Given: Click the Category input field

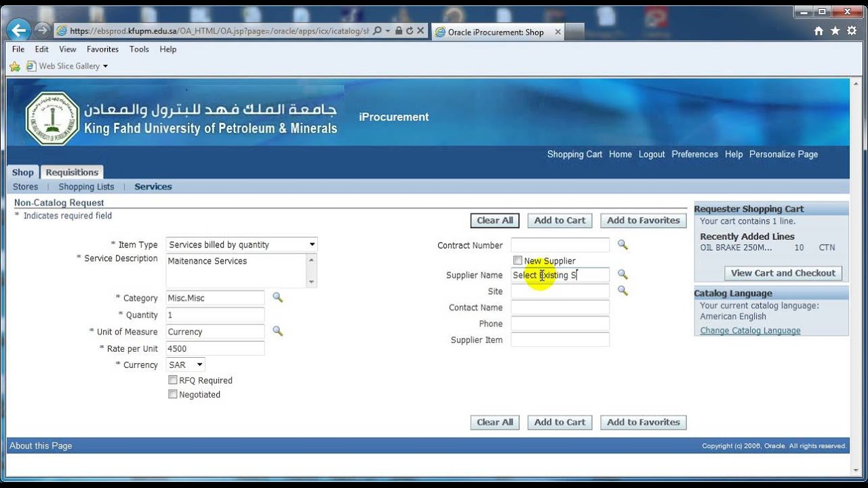Looking at the screenshot, I should pyautogui.click(x=215, y=298).
